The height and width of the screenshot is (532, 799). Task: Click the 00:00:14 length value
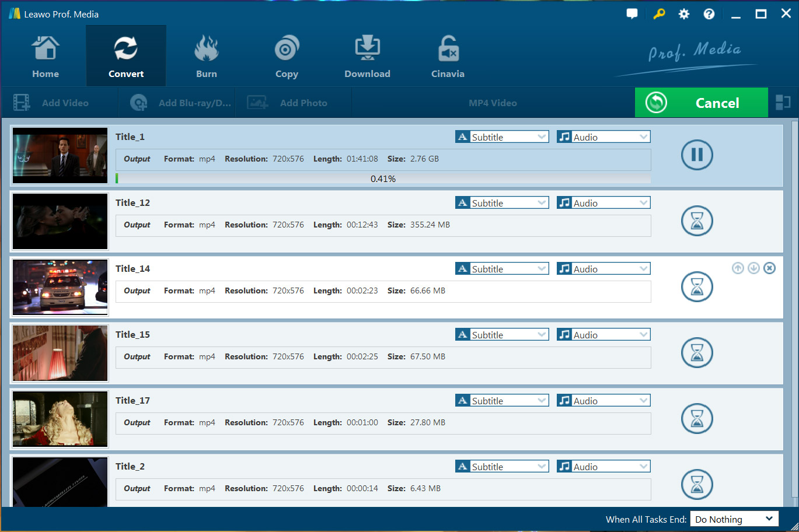pos(362,488)
